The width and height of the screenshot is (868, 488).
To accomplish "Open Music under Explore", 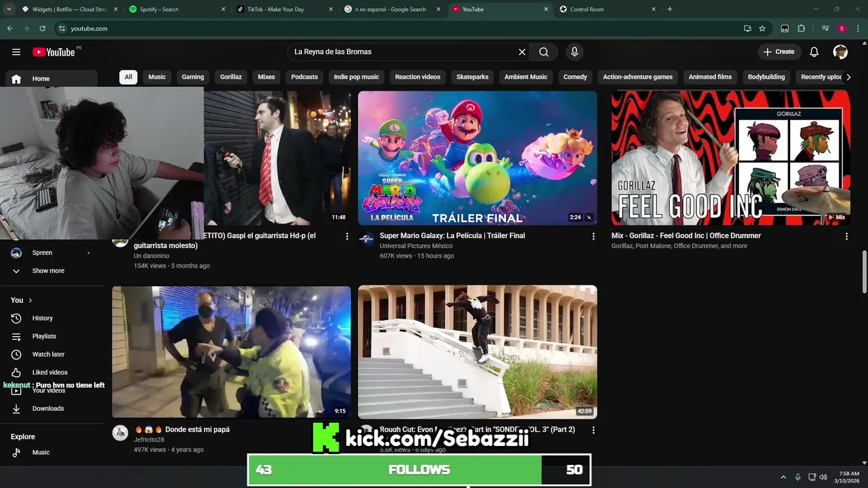I will coord(52,453).
